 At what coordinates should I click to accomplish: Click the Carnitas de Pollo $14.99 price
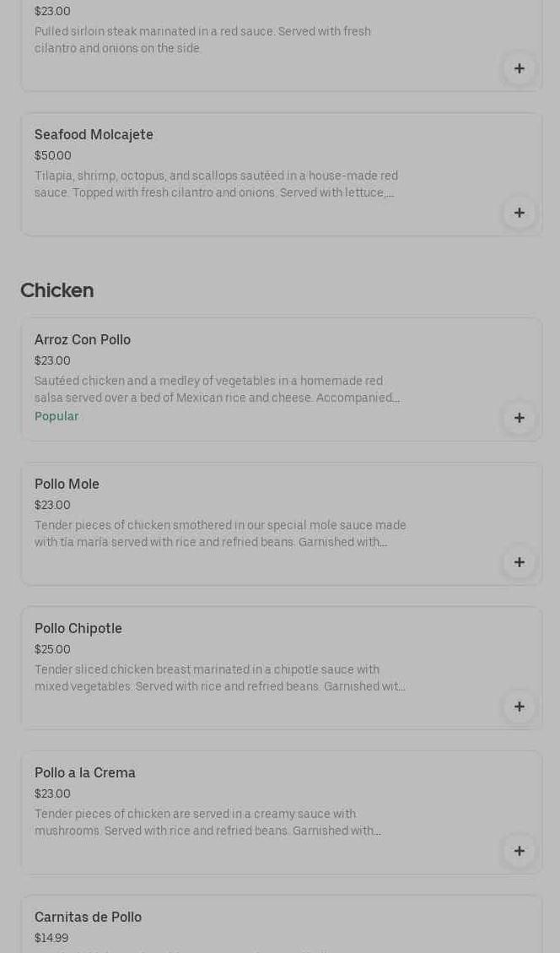pyautogui.click(x=51, y=939)
